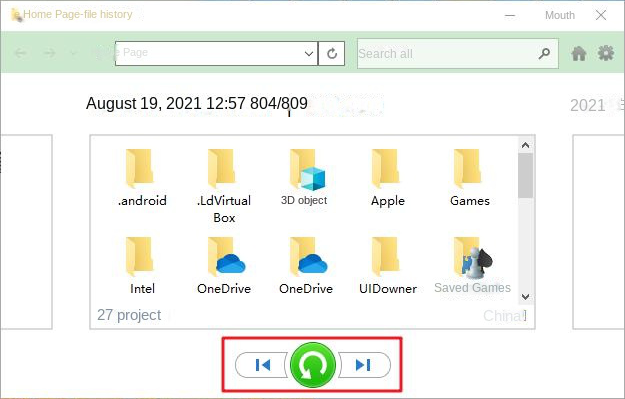The height and width of the screenshot is (399, 625).
Task: Open the Intel folder
Action: click(x=142, y=265)
